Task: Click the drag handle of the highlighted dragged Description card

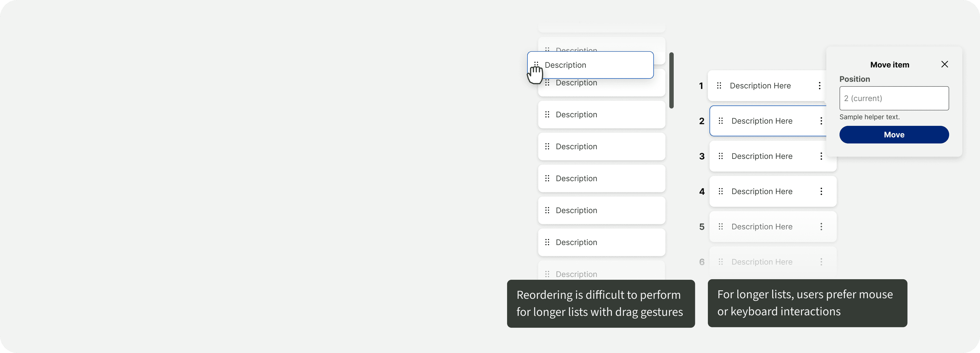Action: [536, 64]
